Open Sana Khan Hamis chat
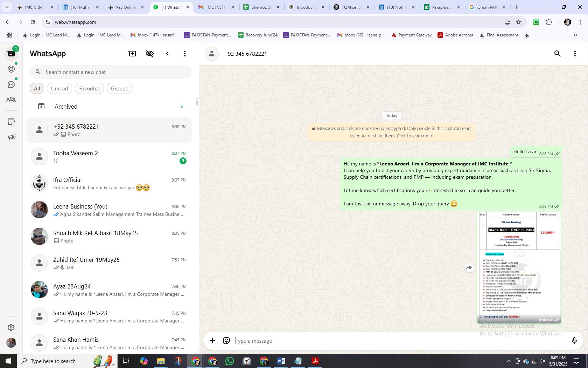 (x=109, y=343)
